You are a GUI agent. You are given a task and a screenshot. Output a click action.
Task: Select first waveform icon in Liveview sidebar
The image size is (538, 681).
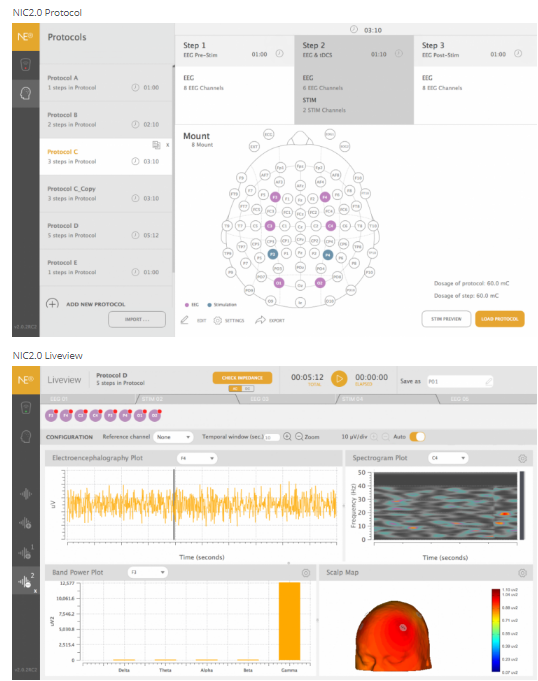coord(26,494)
